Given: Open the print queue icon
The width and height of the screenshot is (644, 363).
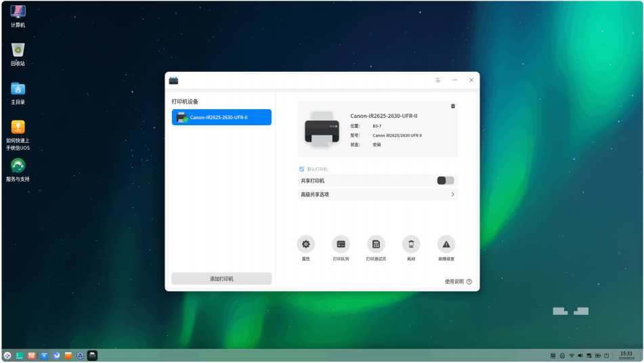Looking at the screenshot, I should click(x=341, y=244).
